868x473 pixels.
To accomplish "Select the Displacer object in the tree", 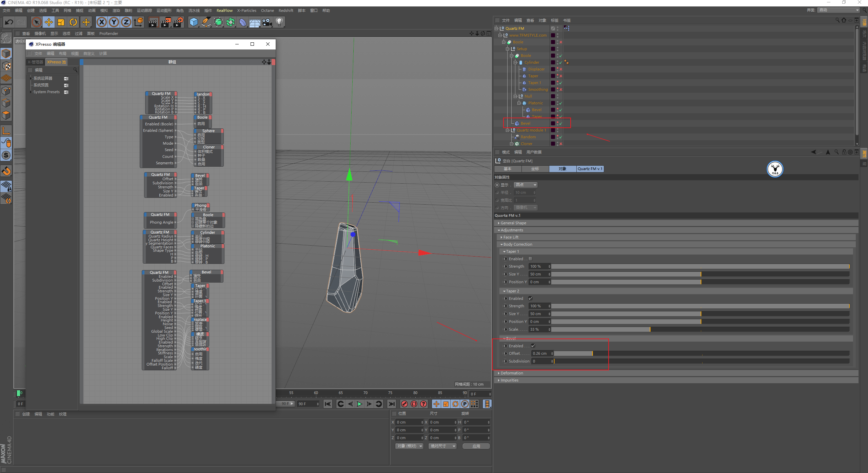I will [x=536, y=69].
